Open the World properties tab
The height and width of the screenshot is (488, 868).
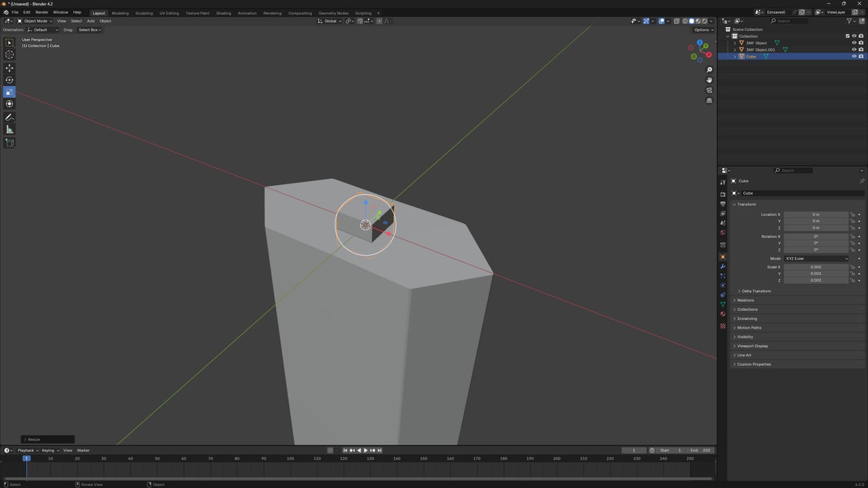pos(723,232)
